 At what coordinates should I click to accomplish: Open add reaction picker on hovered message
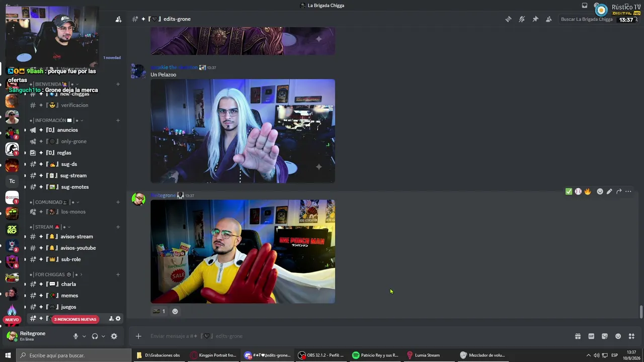click(x=600, y=192)
